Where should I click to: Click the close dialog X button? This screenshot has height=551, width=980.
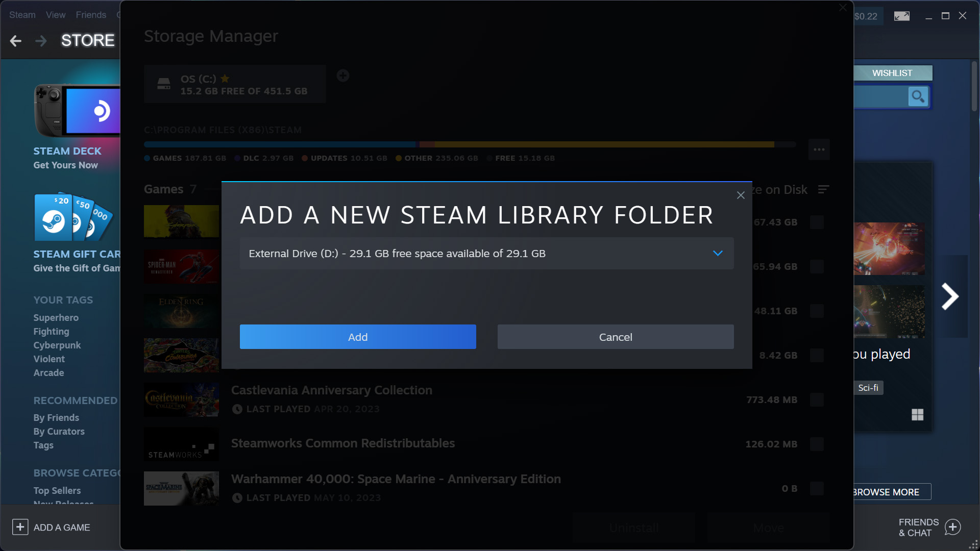point(741,195)
